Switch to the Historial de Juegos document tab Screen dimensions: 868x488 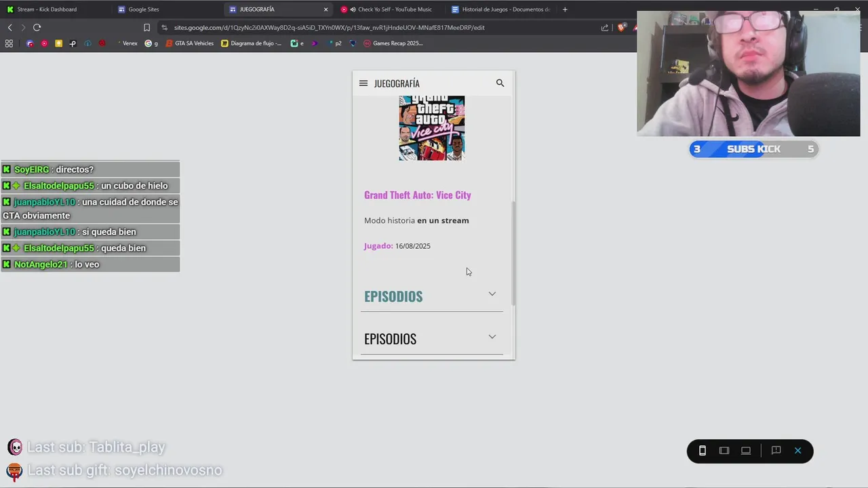[502, 9]
